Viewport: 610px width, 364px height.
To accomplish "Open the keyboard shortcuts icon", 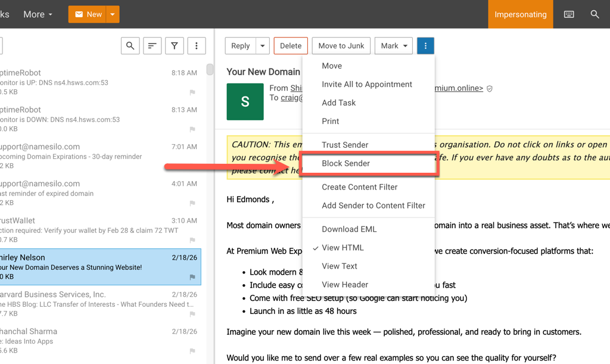I will [x=569, y=14].
